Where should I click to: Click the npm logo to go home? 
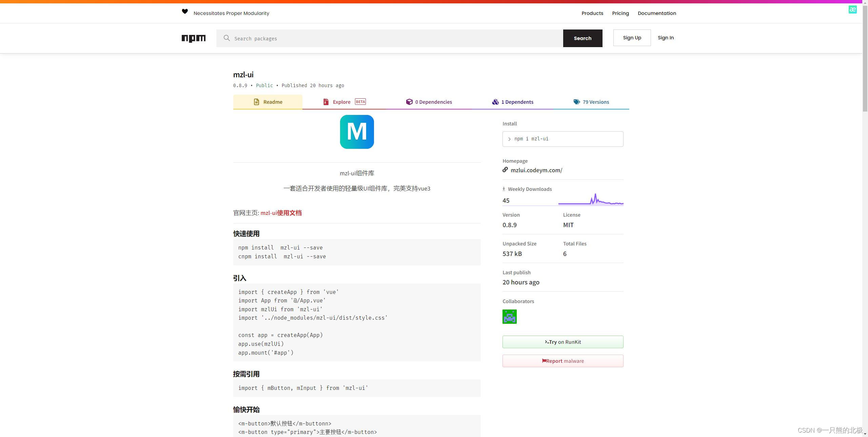tap(194, 38)
